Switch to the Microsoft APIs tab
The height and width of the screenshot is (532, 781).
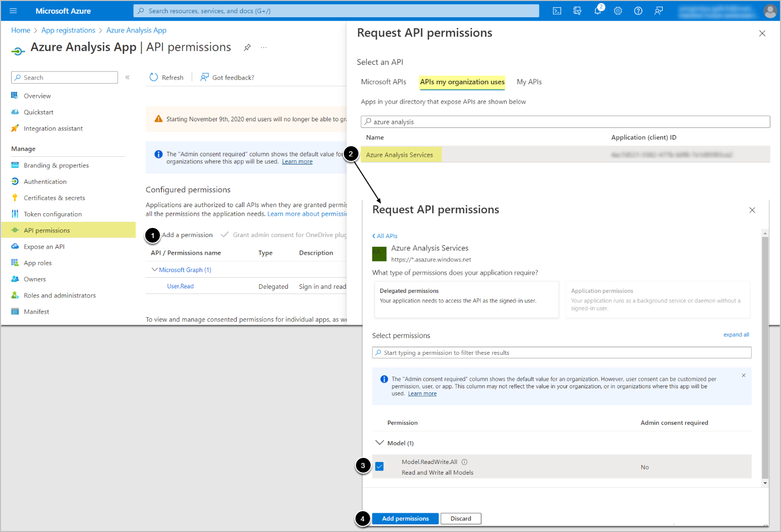(x=383, y=82)
